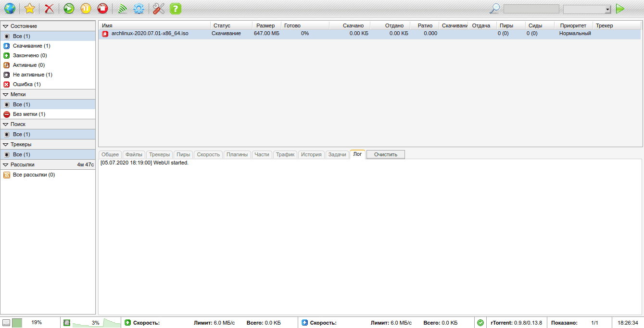Open Help with the green question mark icon
The height and width of the screenshot is (328, 644).
pos(176,8)
